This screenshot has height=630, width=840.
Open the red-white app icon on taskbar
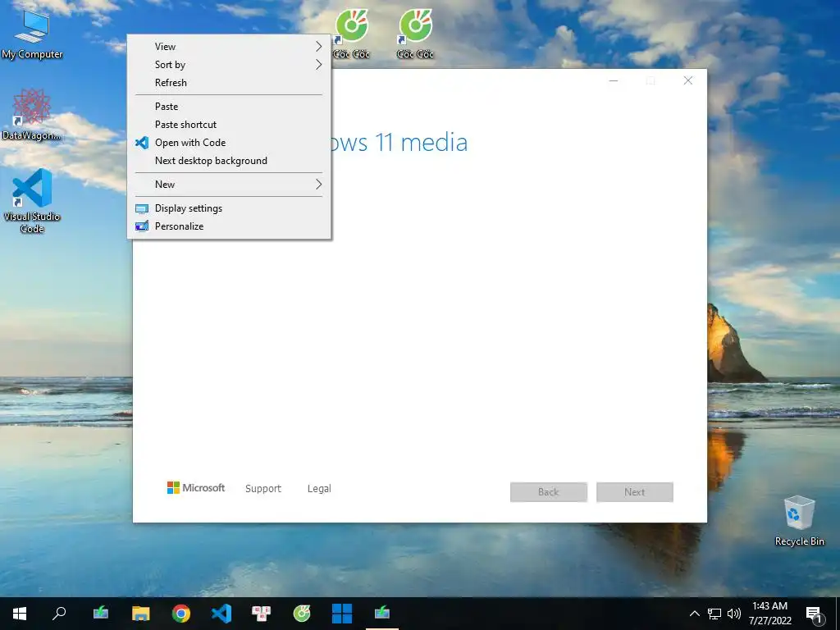coord(262,614)
